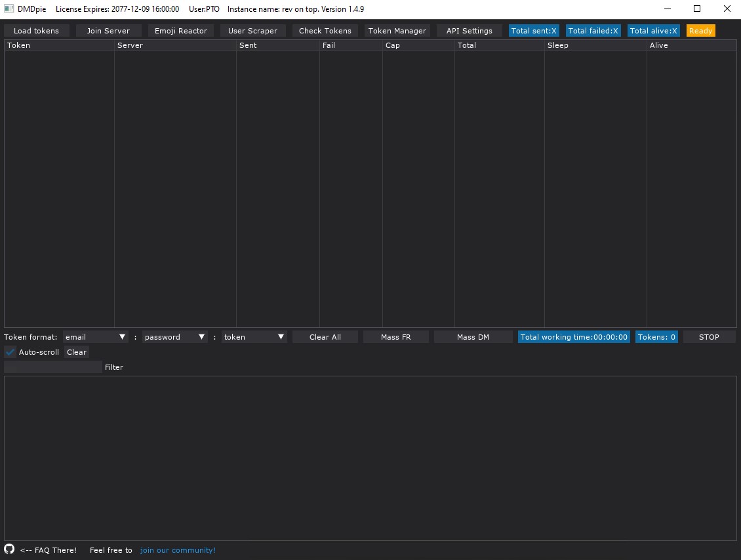Sort by the Server column header
Image resolution: width=741 pixels, height=560 pixels.
(175, 45)
